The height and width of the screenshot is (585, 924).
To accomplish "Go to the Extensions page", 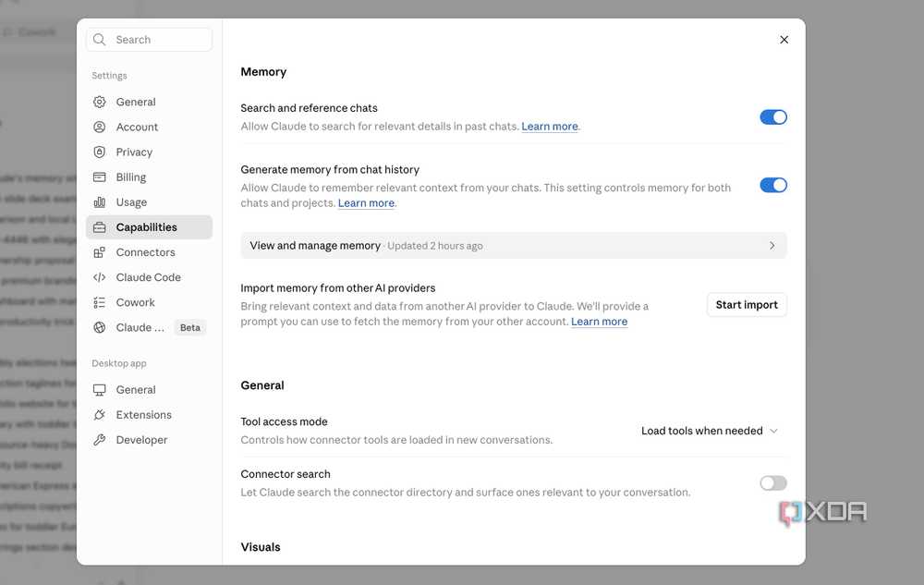I will [149, 415].
